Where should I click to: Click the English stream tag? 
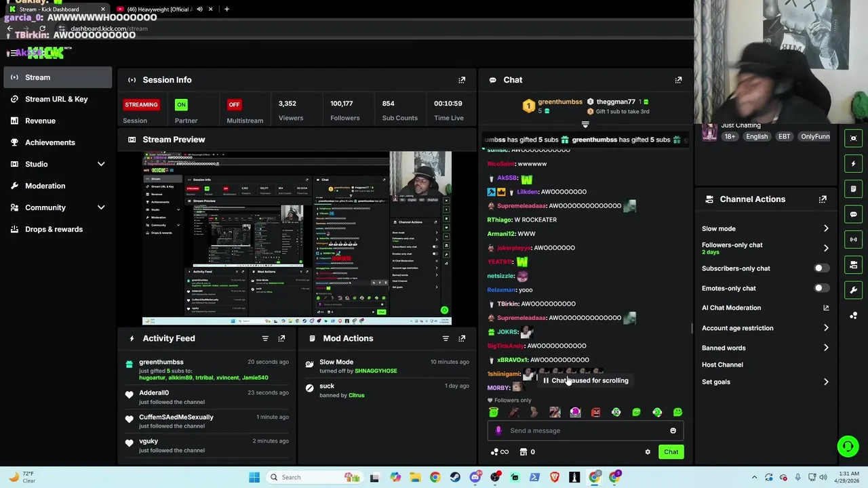757,136
